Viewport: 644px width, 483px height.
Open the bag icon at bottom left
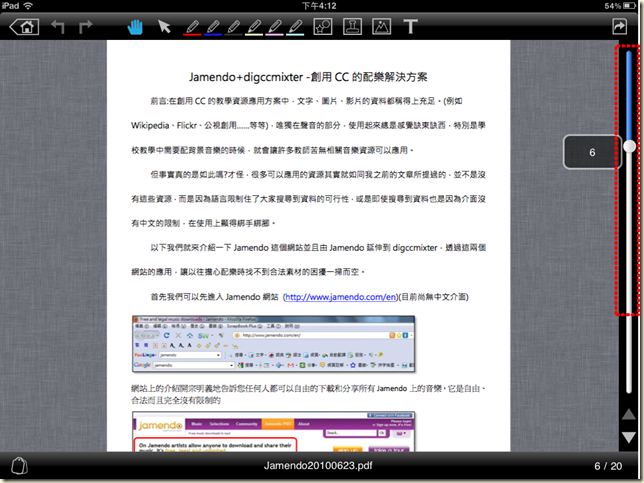(19, 466)
